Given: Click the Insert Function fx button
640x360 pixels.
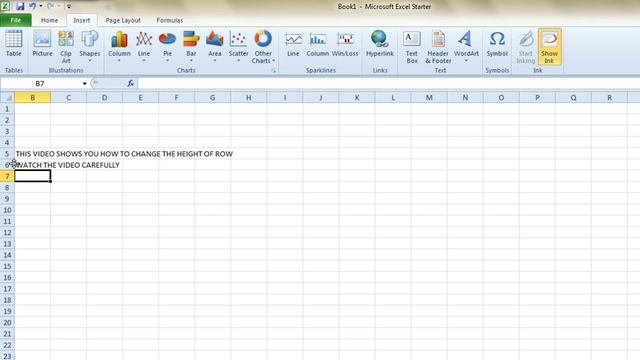Looking at the screenshot, I should pyautogui.click(x=131, y=84).
